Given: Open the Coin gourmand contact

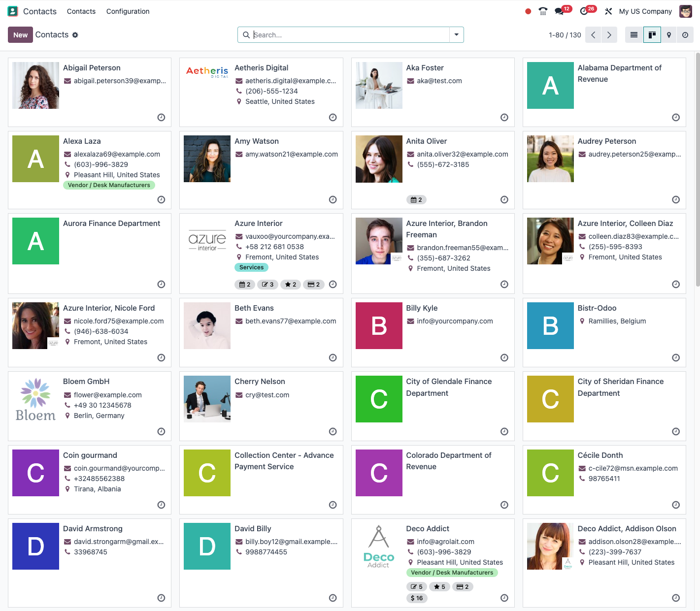Looking at the screenshot, I should (90, 480).
